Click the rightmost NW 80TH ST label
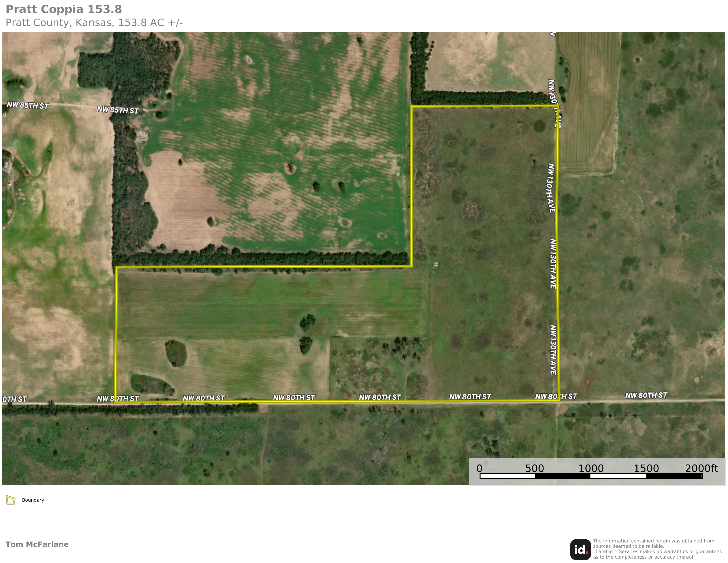Viewport: 728px width, 563px height. point(646,396)
